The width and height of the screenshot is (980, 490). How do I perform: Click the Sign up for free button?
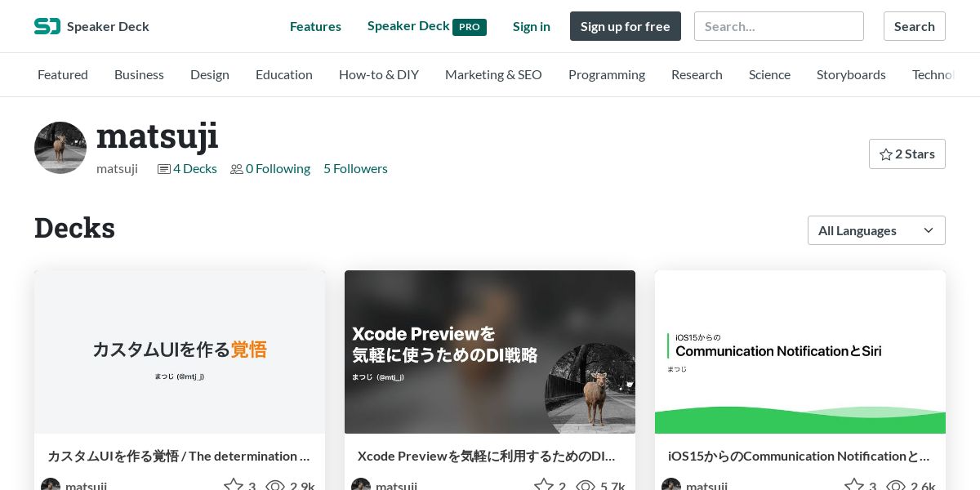tap(626, 26)
